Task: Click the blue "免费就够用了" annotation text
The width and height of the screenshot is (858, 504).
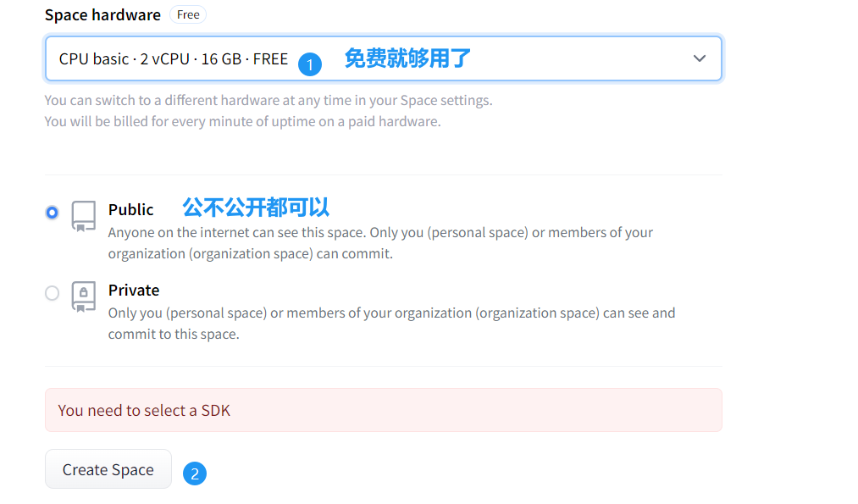Action: pos(407,58)
